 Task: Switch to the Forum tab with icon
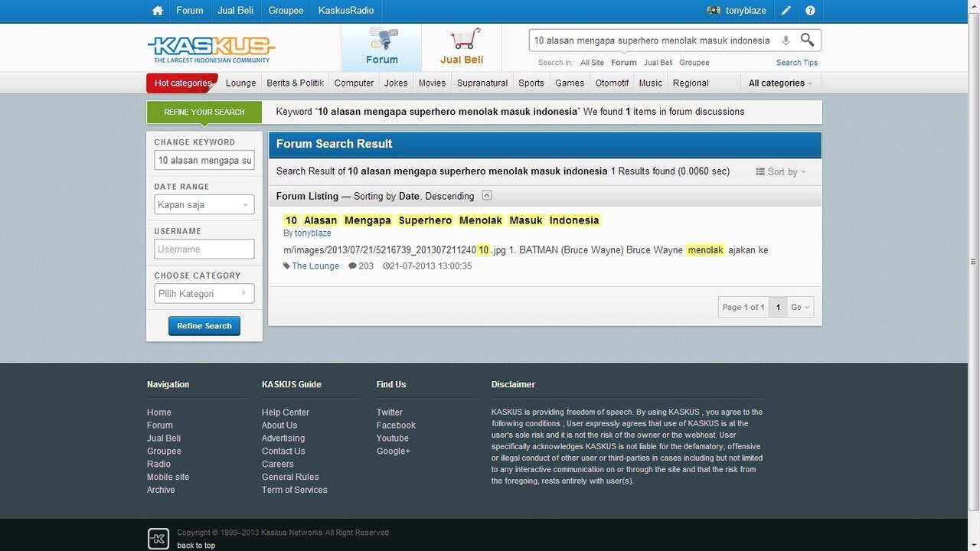click(x=381, y=47)
